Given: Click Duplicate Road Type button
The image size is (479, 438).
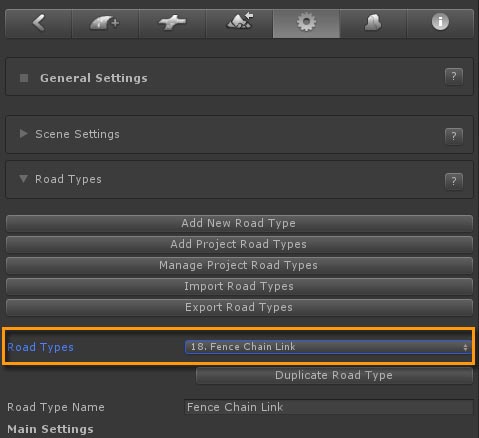Looking at the screenshot, I should (x=334, y=376).
